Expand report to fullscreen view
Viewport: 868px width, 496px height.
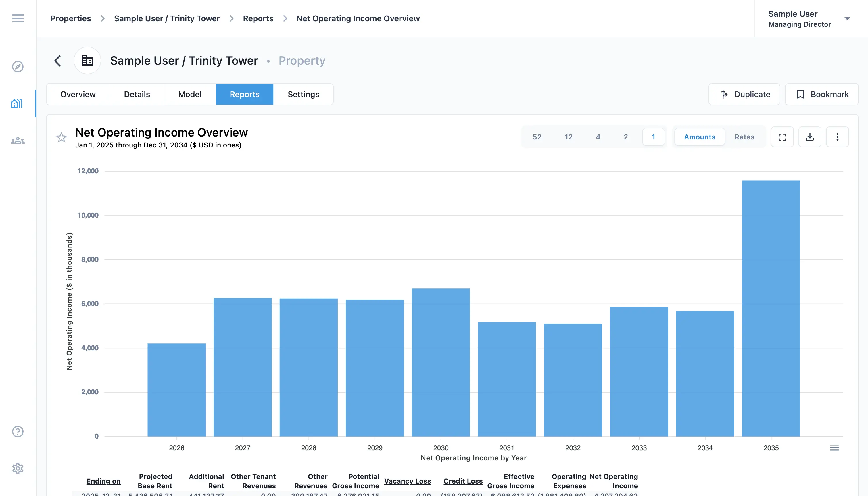782,137
